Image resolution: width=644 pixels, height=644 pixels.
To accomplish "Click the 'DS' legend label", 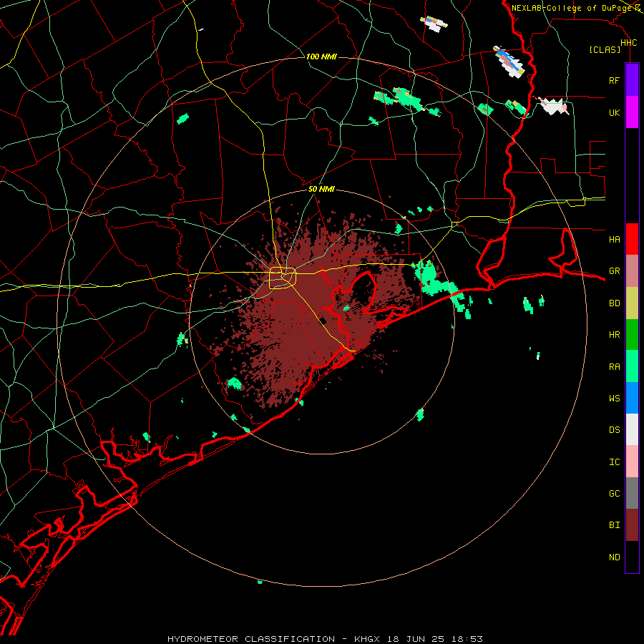I will pos(614,430).
